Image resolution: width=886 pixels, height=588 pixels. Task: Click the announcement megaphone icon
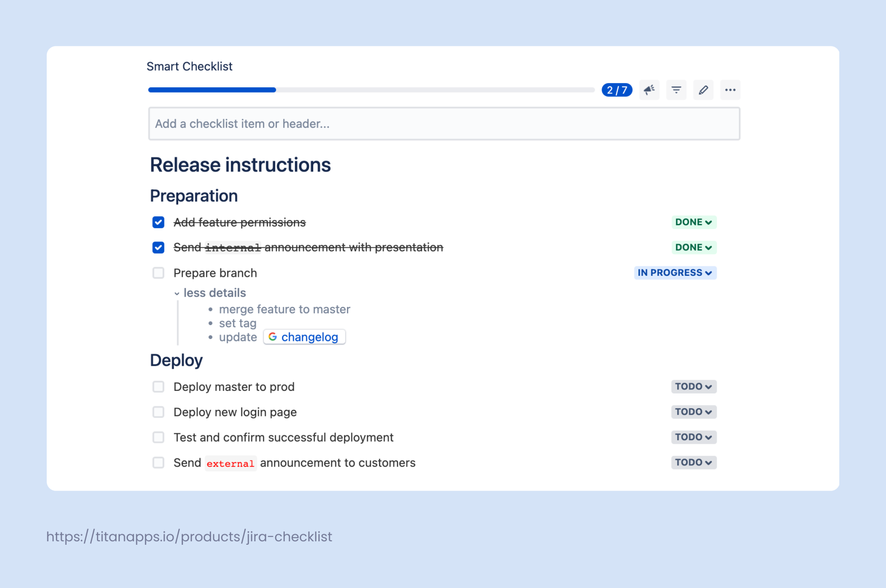pos(649,89)
